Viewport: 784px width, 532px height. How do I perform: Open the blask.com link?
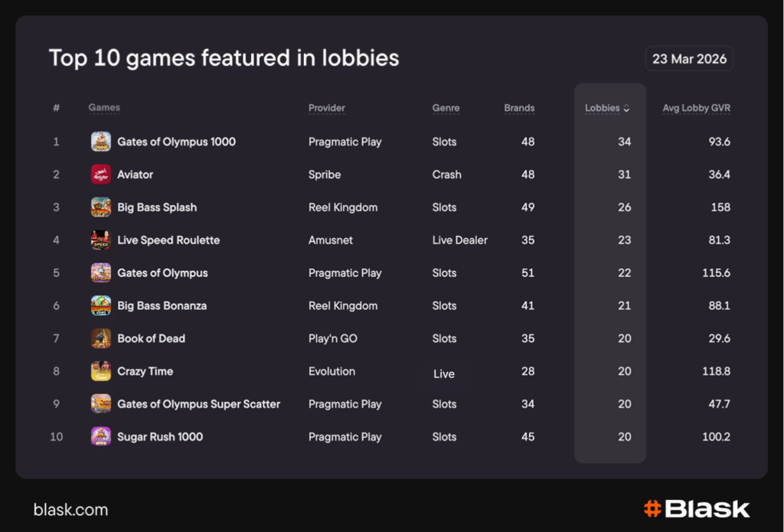pos(70,510)
